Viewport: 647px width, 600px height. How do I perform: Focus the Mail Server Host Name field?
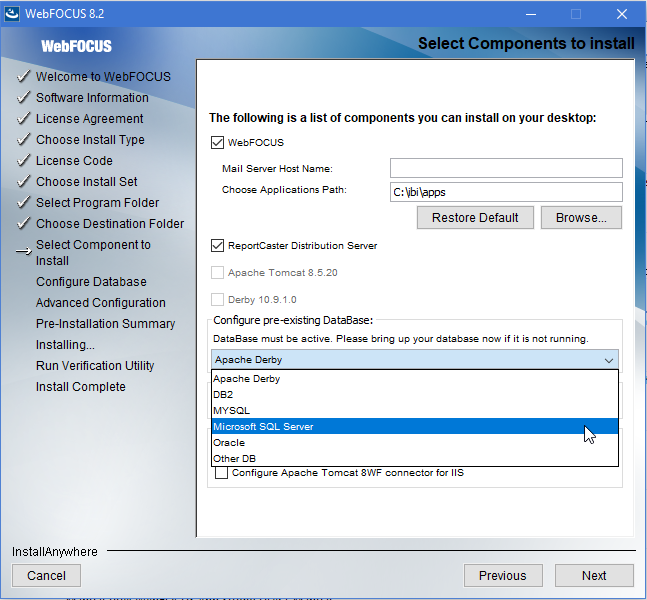click(506, 168)
